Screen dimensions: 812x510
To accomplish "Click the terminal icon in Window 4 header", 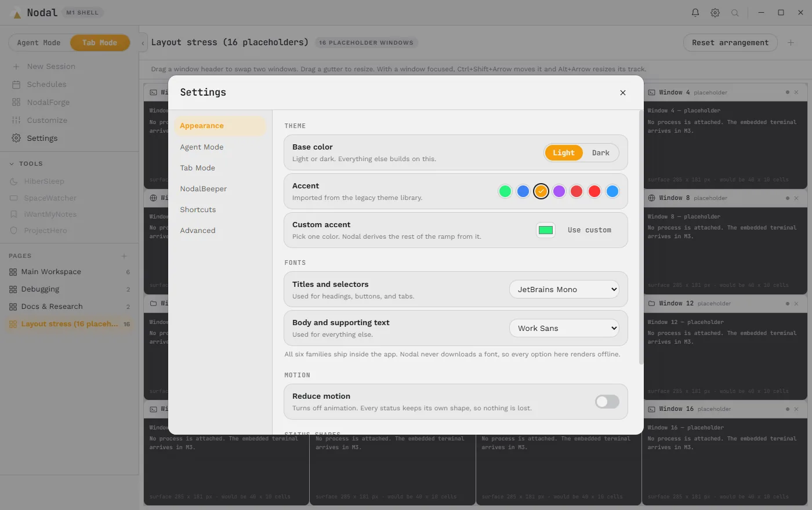I will tap(652, 93).
